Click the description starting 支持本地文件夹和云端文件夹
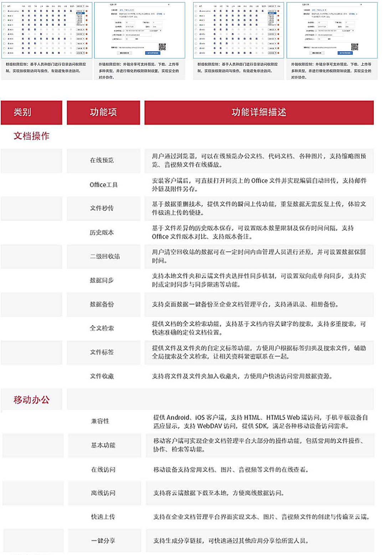The width and height of the screenshot is (392, 555). click(259, 280)
